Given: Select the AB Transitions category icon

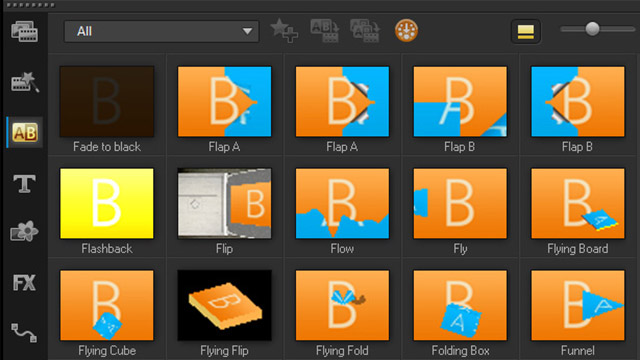Looking at the screenshot, I should 25,133.
